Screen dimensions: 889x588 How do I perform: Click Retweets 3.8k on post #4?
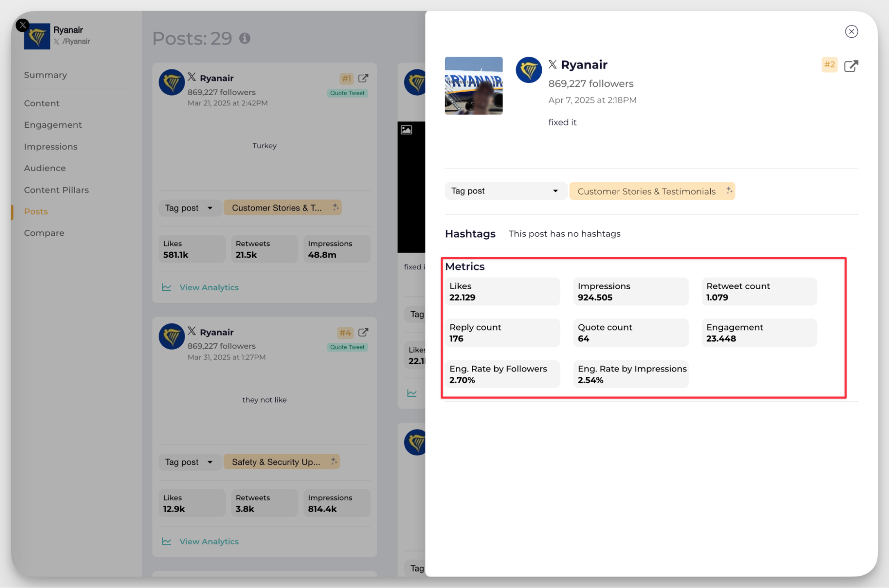click(264, 503)
